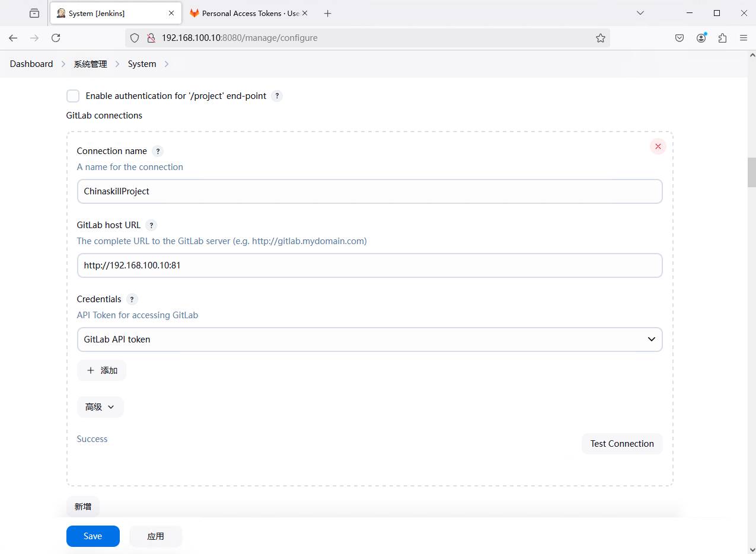The height and width of the screenshot is (554, 756).
Task: Open the Firefox extensions puzzle icon
Action: [722, 38]
